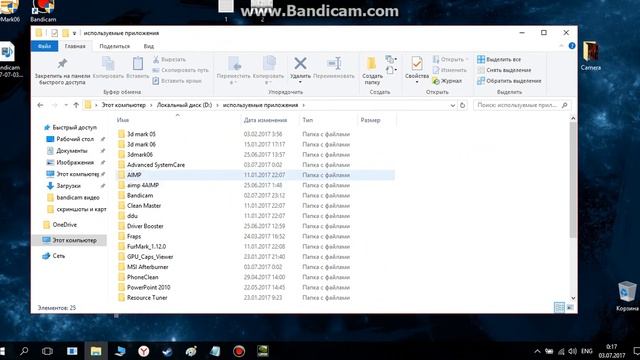Click the file list vertical scrollbar
The width and height of the screenshot is (640, 360).
573,180
